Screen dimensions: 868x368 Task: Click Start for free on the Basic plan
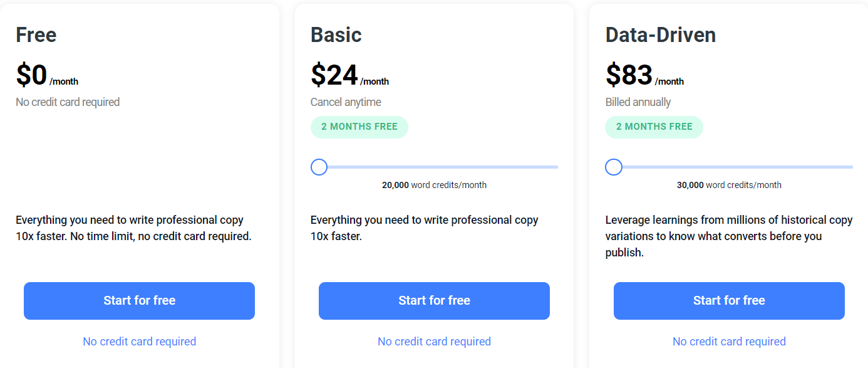[x=434, y=301]
